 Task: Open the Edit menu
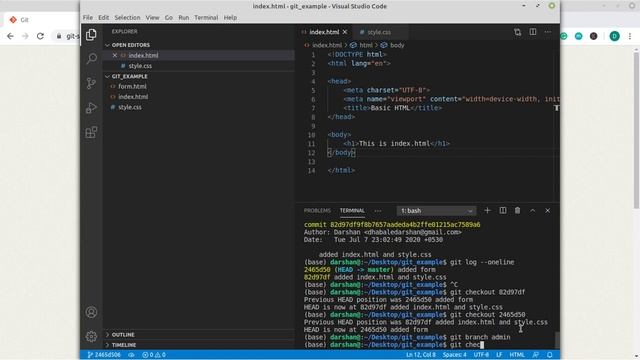click(x=104, y=18)
